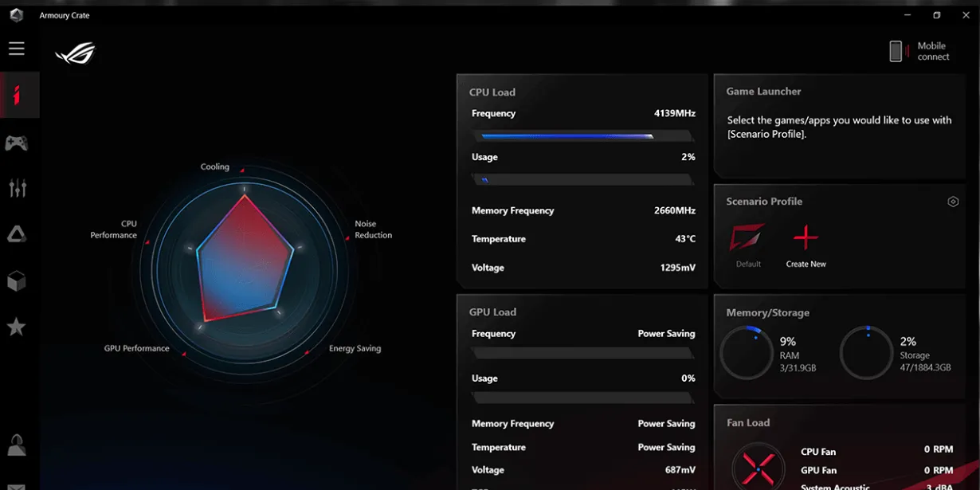Click the 3/31.9GB RAM amount

pyautogui.click(x=798, y=368)
